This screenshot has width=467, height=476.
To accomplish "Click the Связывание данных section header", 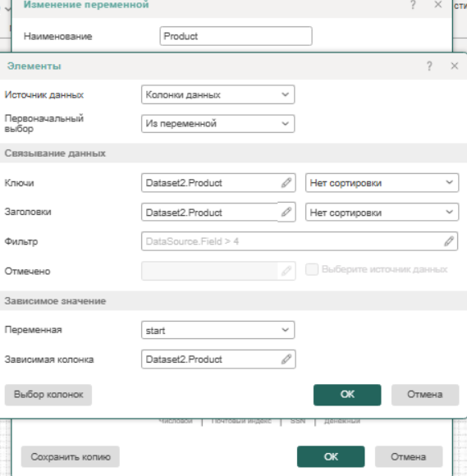I will (x=233, y=153).
